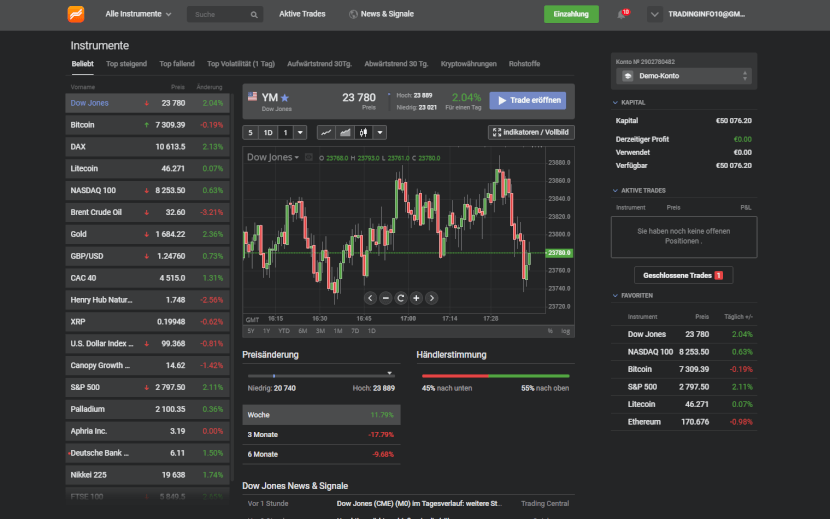
Task: Switch to the Top fallend tab
Action: 177,64
